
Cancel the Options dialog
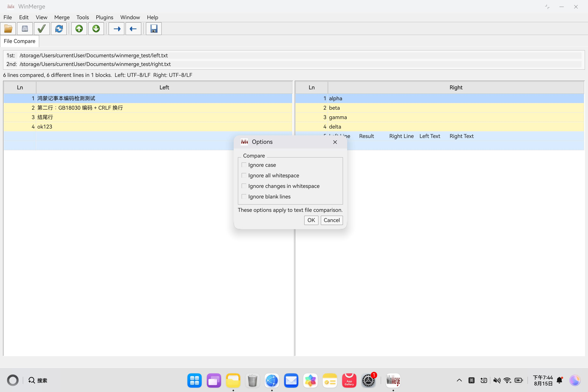[x=332, y=220]
